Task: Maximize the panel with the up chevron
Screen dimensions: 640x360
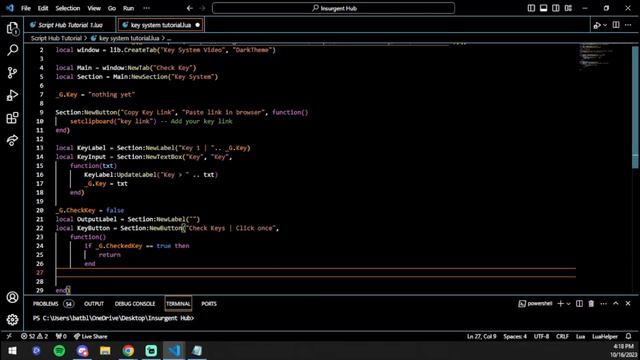Action: pyautogui.click(x=616, y=304)
